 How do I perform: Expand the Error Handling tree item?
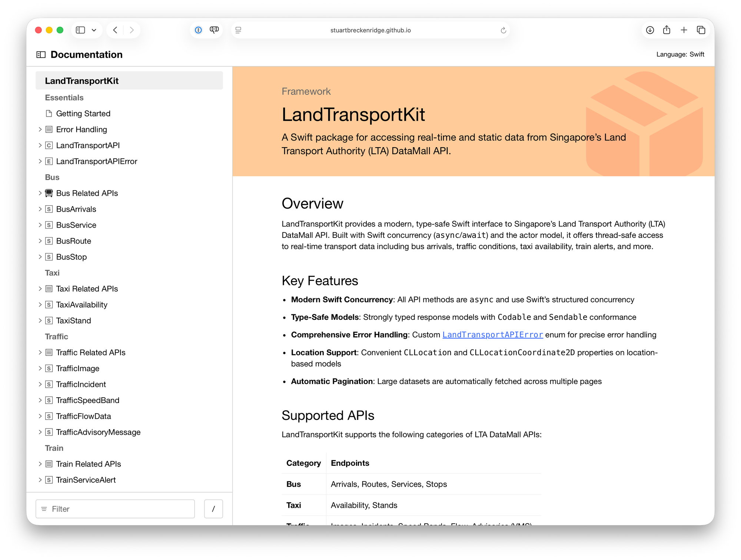(x=40, y=129)
